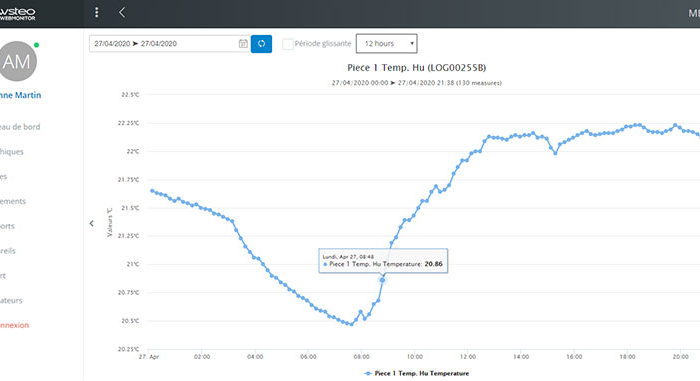
Task: Click the green online status dot
Action: pos(37,45)
